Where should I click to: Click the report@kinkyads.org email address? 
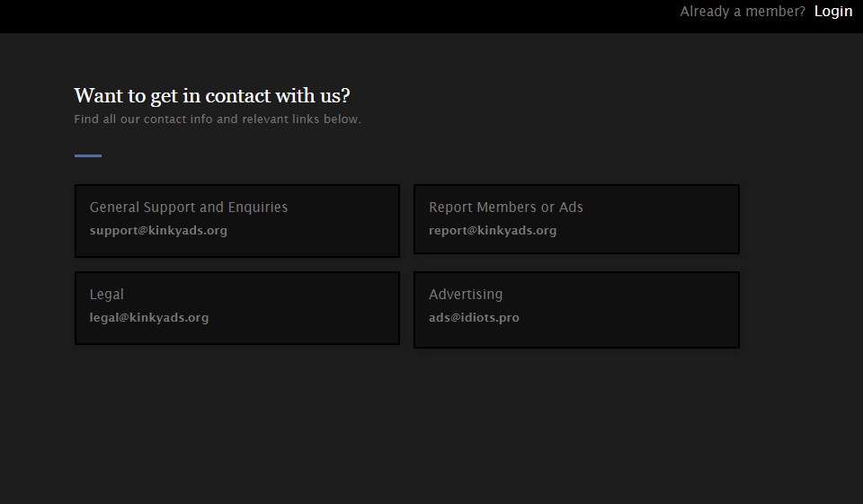493,231
